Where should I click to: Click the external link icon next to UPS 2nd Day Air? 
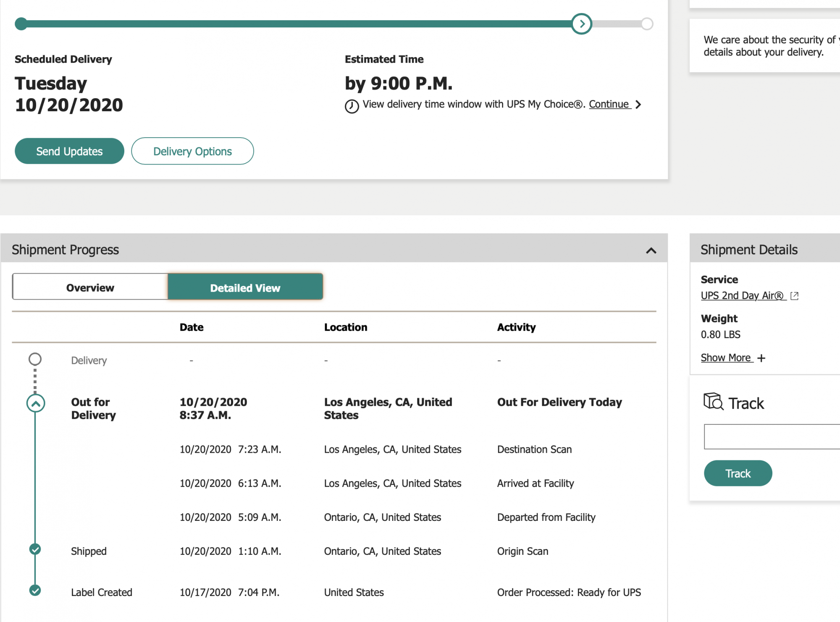[794, 296]
